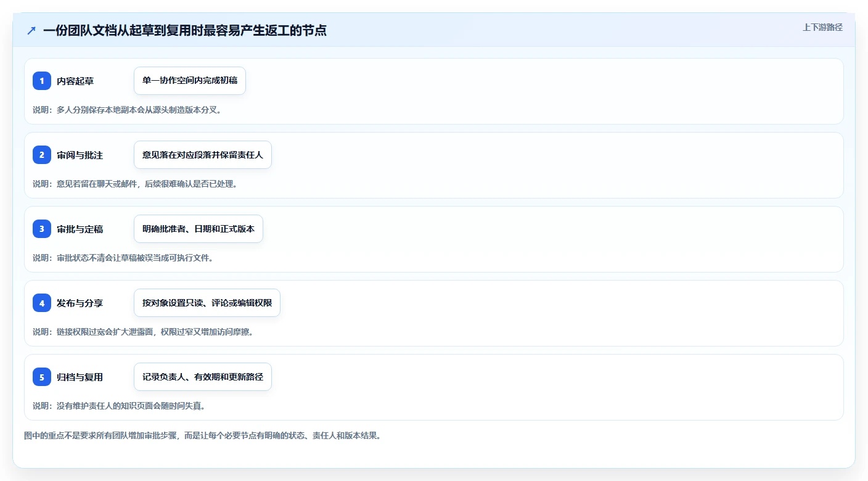Click the title 一份团队文档从起草到复用时最容易产生返工的节点
The height and width of the screenshot is (481, 868).
pyautogui.click(x=185, y=30)
